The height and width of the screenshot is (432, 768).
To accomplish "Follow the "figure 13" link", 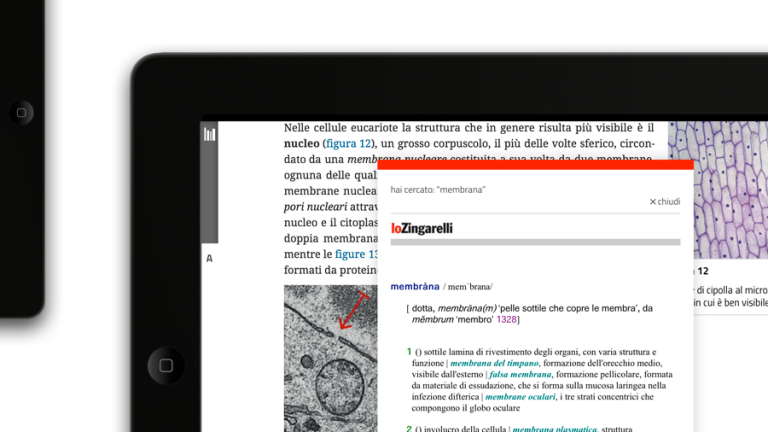I will pos(356,254).
